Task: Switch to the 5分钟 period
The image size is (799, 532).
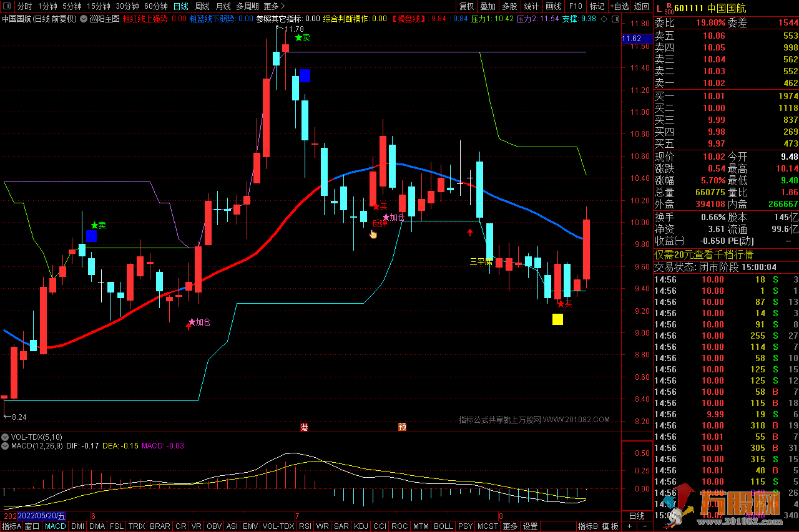Action: (x=72, y=6)
